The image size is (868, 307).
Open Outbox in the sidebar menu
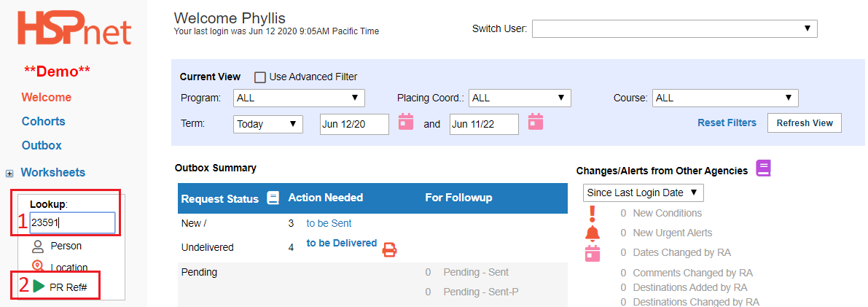coord(42,145)
